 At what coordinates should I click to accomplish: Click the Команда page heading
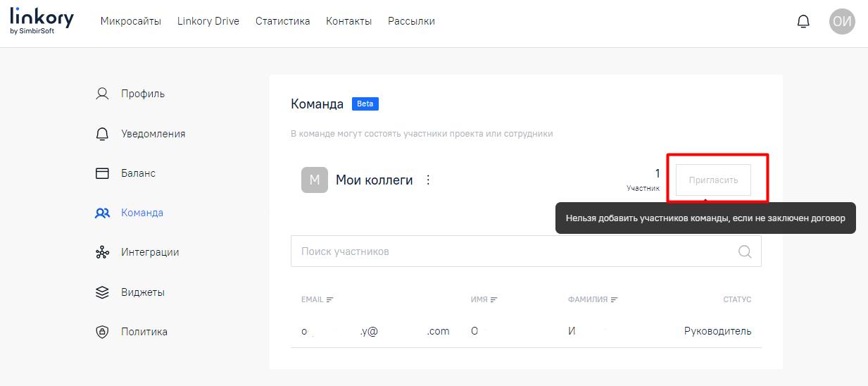[x=317, y=104]
